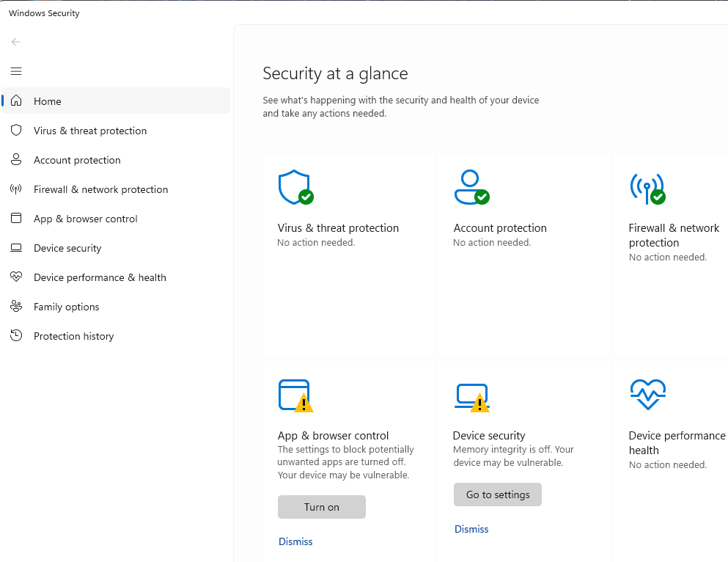Click the Device performance health card title

pos(677,442)
